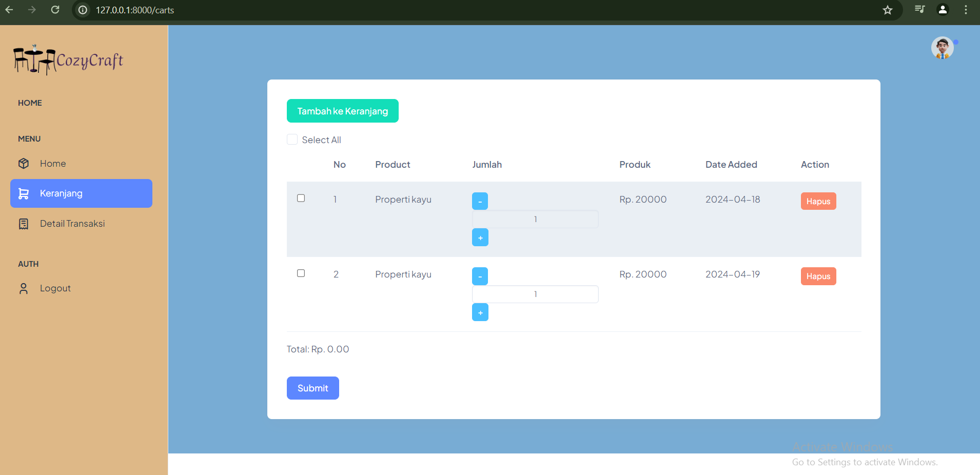This screenshot has width=980, height=475.
Task: Click the Chrome profile icon
Action: click(x=943, y=10)
